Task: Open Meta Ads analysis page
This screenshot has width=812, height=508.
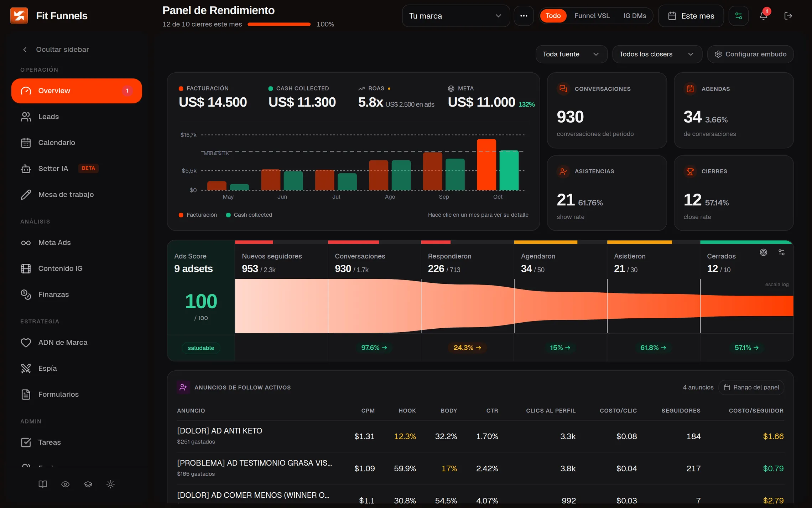Action: tap(77, 242)
